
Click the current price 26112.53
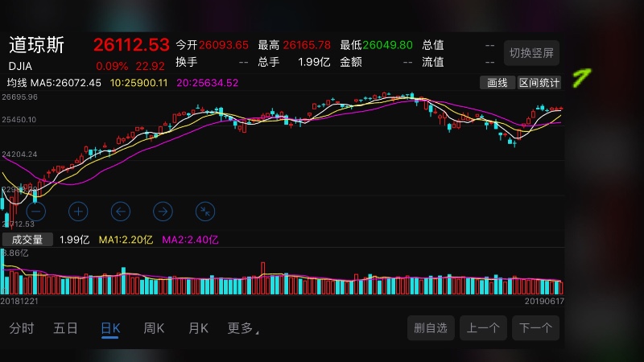click(131, 45)
